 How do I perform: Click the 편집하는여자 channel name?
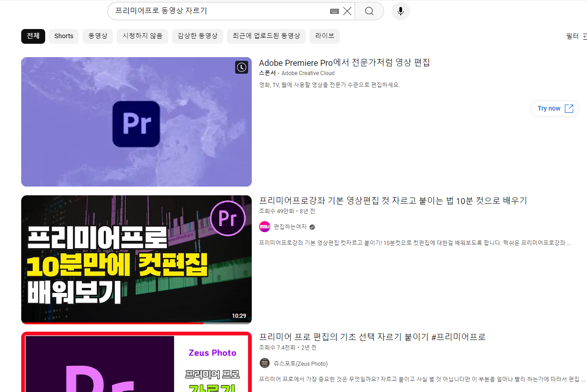291,227
